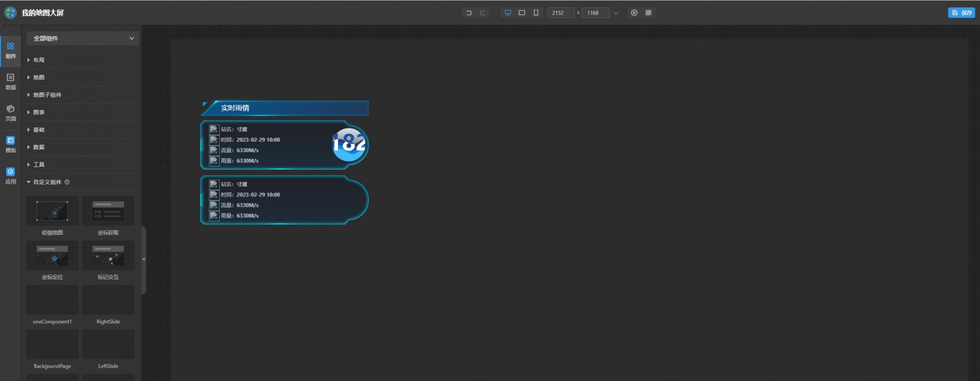
Task: Click the undo arrow icon
Action: pos(468,13)
